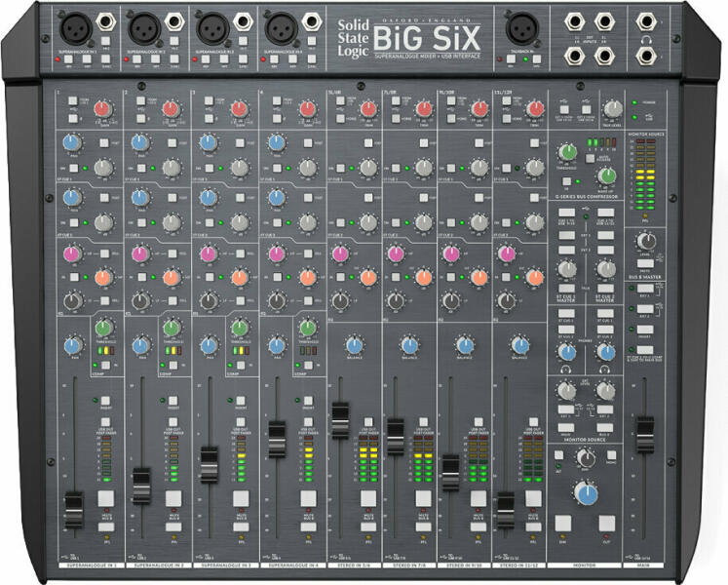Mute channel 1 with its large Mute button
Screen dimensions: 728x585
pos(106,498)
